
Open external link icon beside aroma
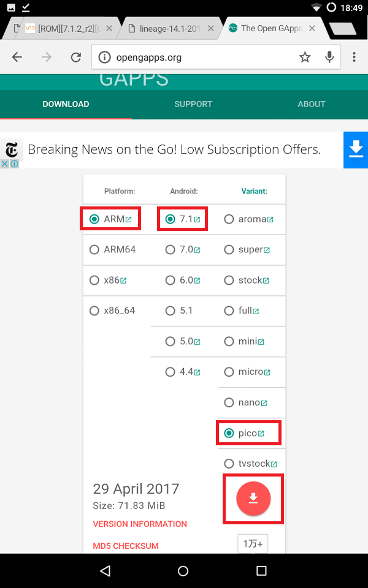[x=270, y=219]
